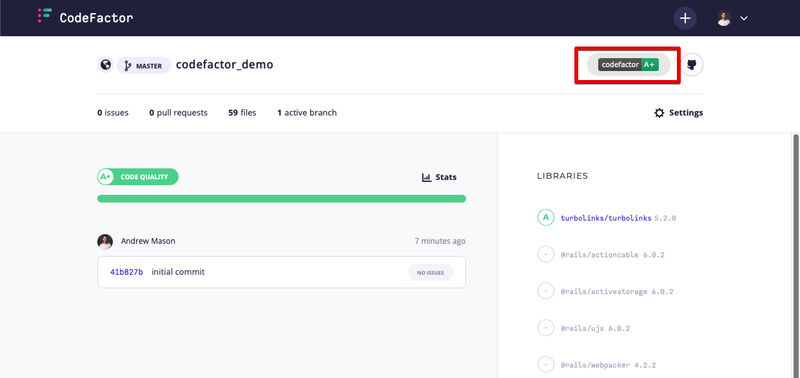
Task: Click the 7 minutes ago timestamp
Action: 440,241
